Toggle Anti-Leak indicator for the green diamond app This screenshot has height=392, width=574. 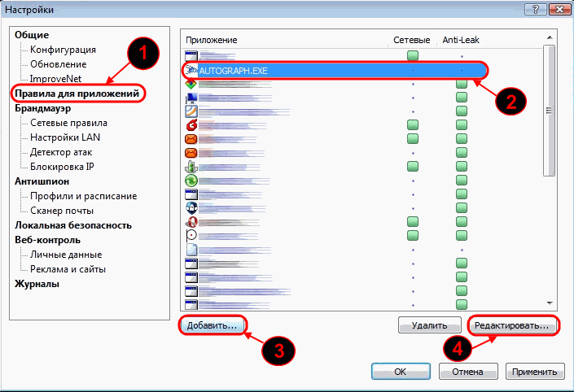coord(462,84)
